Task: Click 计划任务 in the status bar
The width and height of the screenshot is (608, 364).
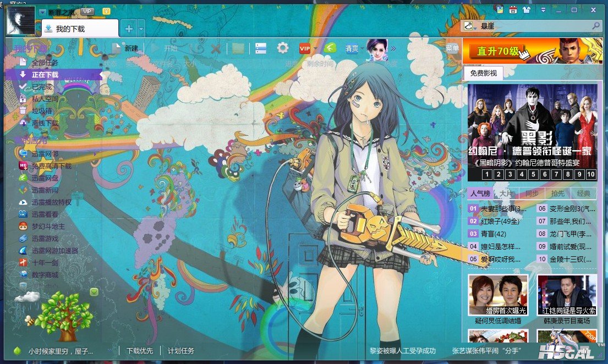Action: click(x=180, y=351)
